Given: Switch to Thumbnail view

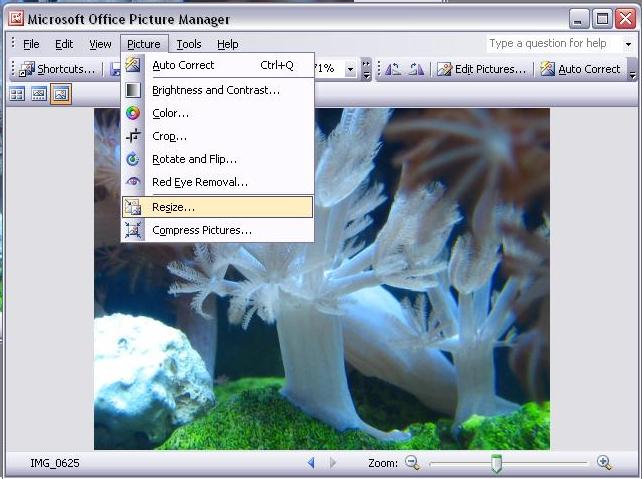Looking at the screenshot, I should tap(17, 95).
